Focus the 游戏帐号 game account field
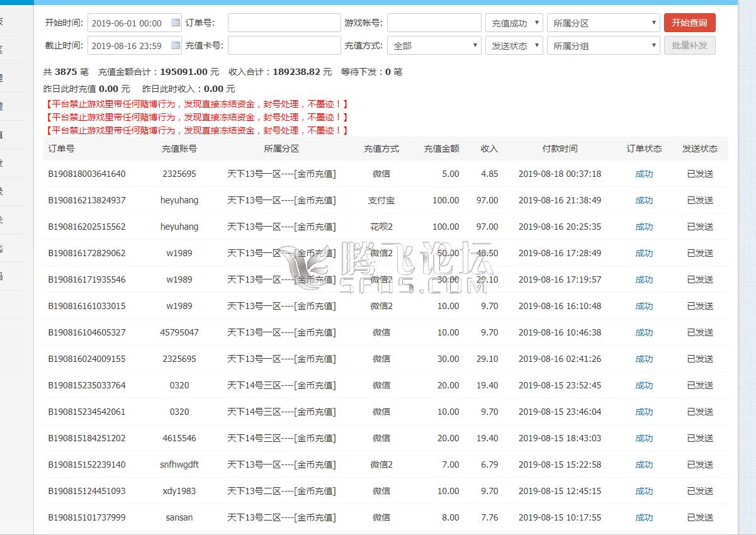Screen dimensions: 756x535 point(434,23)
